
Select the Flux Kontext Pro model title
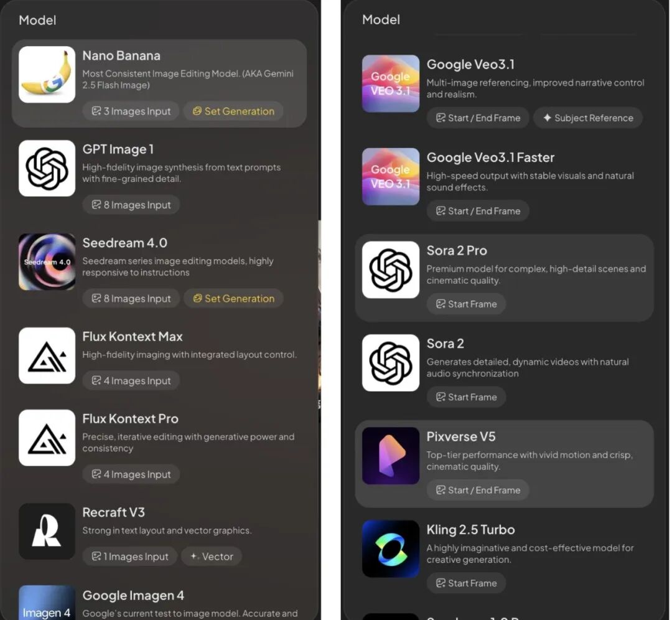coord(130,419)
